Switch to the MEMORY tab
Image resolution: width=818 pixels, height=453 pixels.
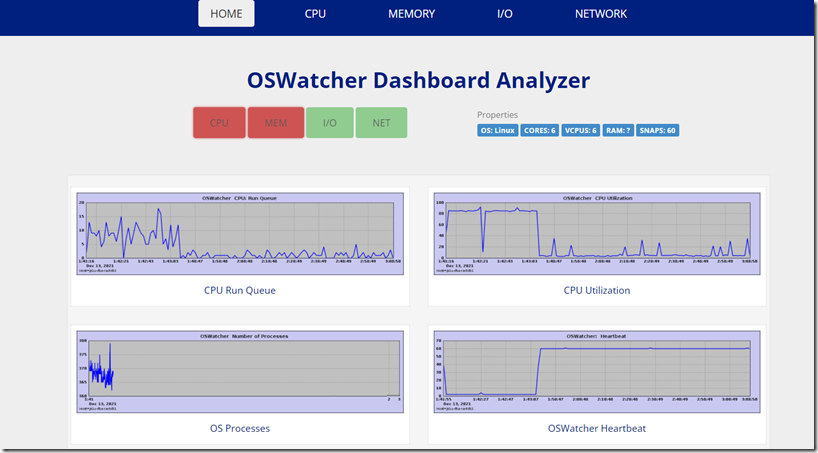coord(411,14)
